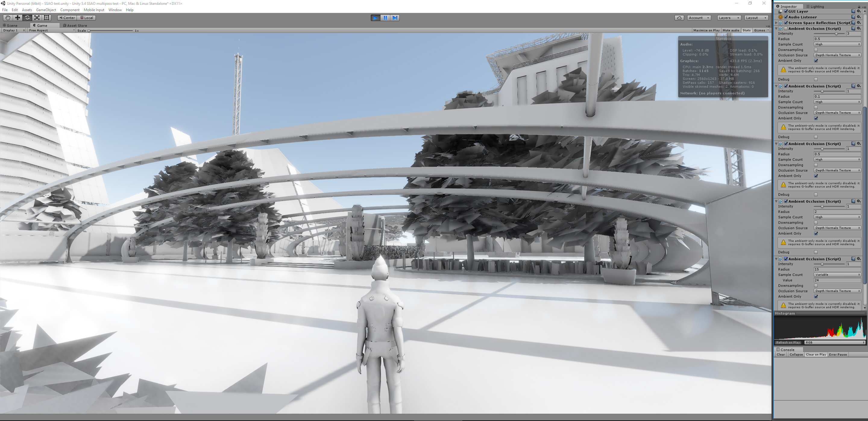This screenshot has width=868, height=421.
Task: Switch to the Scene tab
Action: (x=11, y=25)
